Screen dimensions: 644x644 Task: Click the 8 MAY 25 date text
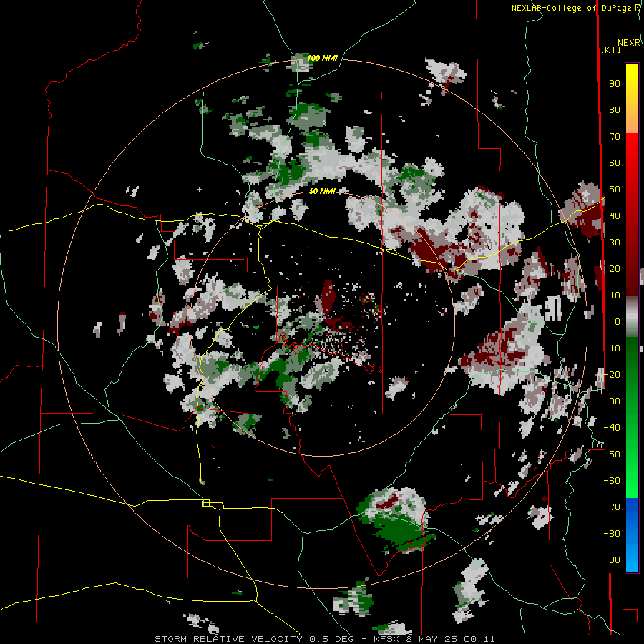(431, 639)
